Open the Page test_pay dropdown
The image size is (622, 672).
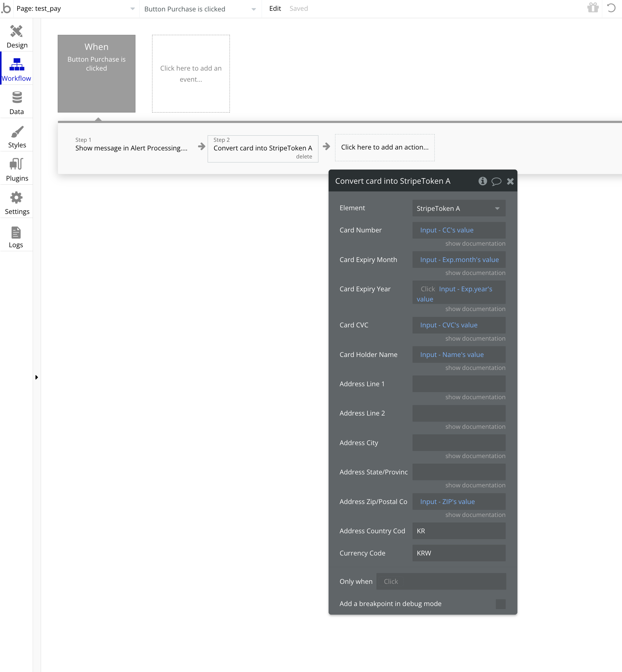click(75, 9)
